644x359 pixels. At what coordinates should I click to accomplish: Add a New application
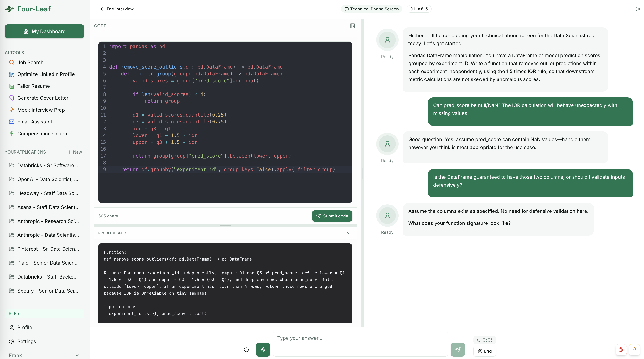coord(75,152)
